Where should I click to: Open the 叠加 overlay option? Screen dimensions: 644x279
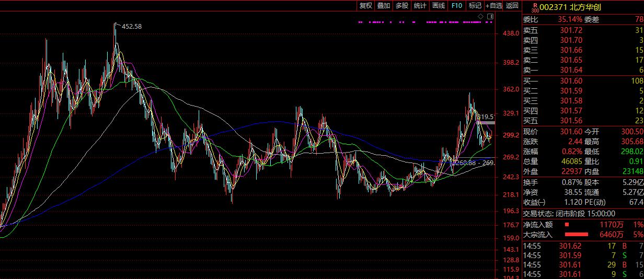coord(384,6)
